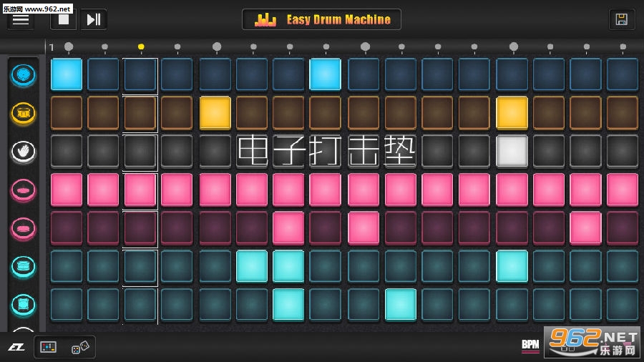Jump to the step 5 timeline marker
The width and height of the screenshot is (644, 362).
(x=217, y=47)
